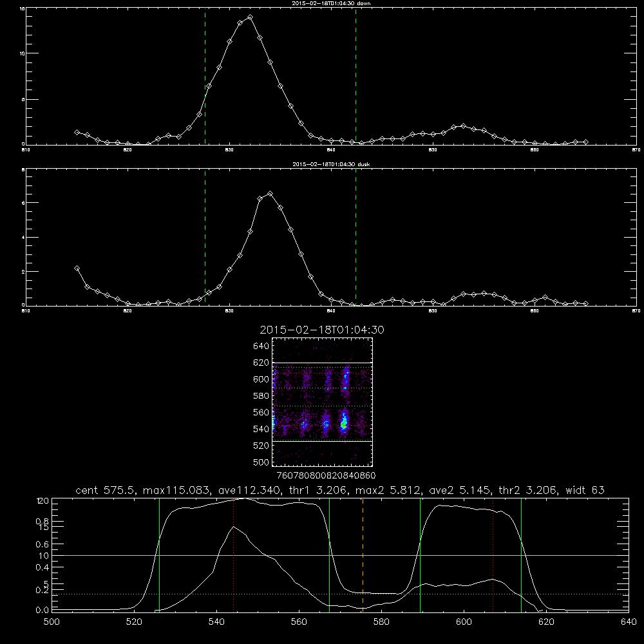Click the '600' x-axis label of bottom plot
644x644 pixels.
(464, 622)
